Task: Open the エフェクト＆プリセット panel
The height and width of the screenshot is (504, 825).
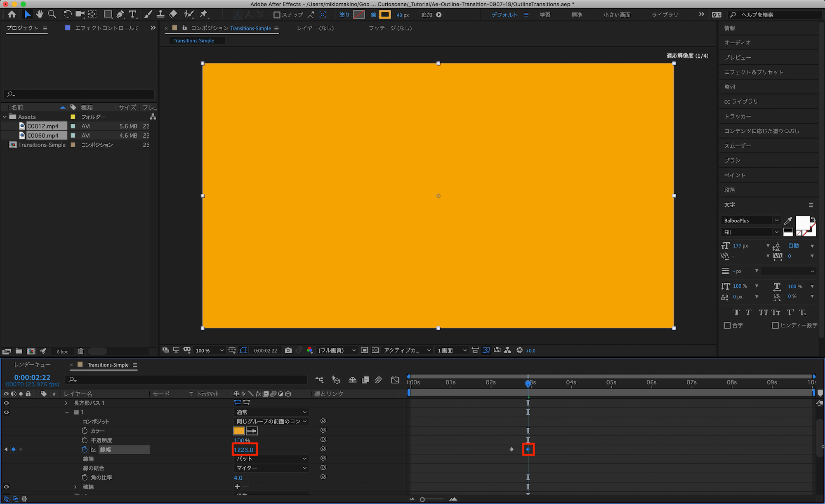Action: 753,72
